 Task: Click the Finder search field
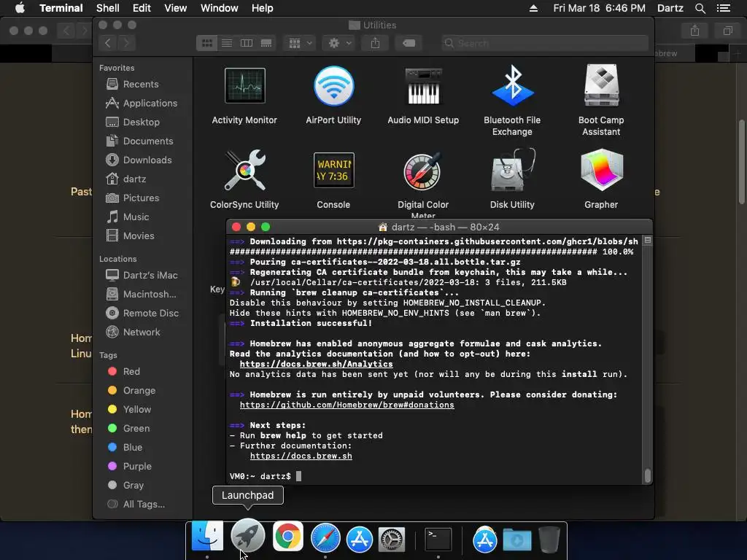pos(544,43)
